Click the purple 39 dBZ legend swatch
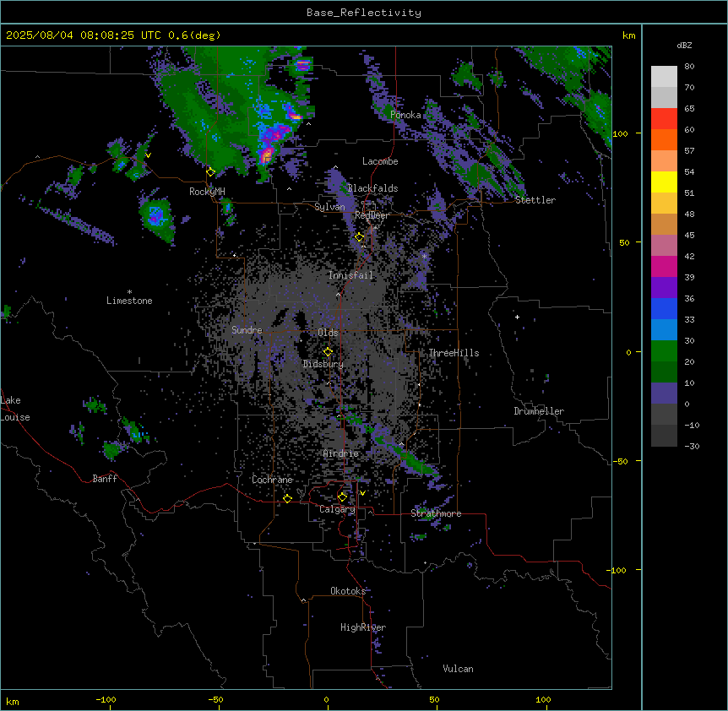 (664, 287)
